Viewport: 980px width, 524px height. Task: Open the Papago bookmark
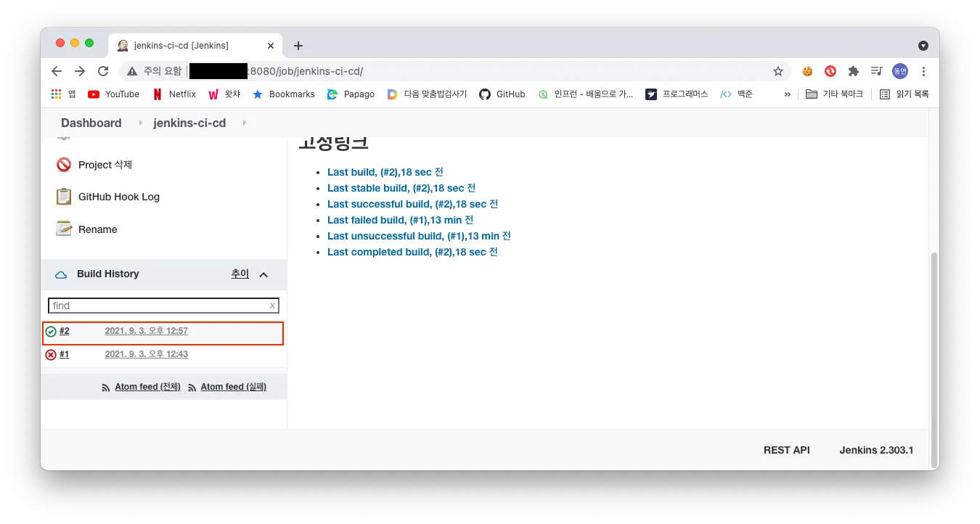[351, 94]
